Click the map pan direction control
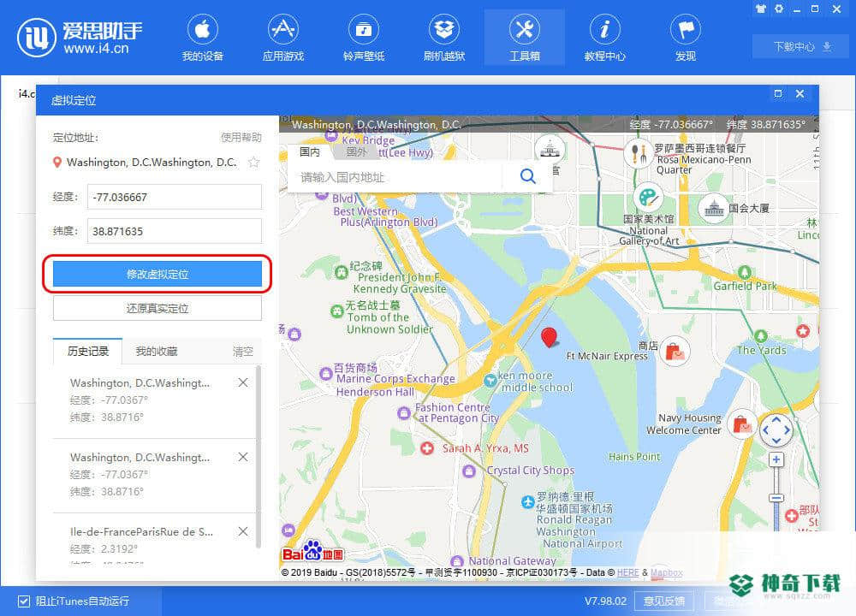 pos(776,429)
